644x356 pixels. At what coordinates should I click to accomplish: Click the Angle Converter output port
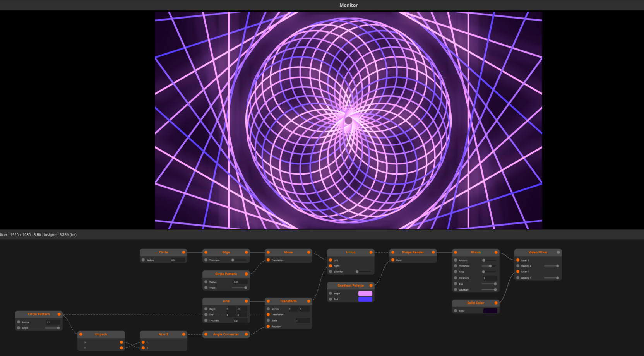tap(246, 334)
